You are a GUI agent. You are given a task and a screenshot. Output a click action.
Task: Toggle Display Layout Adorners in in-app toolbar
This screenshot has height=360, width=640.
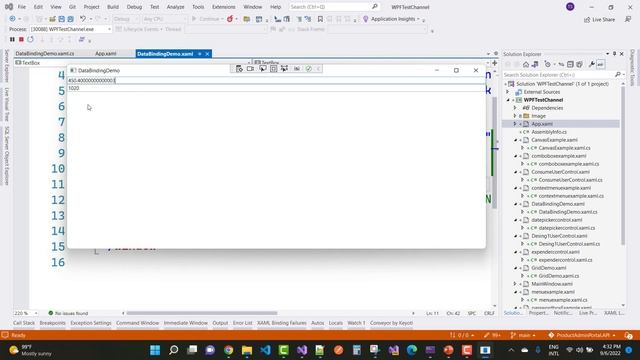(x=273, y=69)
